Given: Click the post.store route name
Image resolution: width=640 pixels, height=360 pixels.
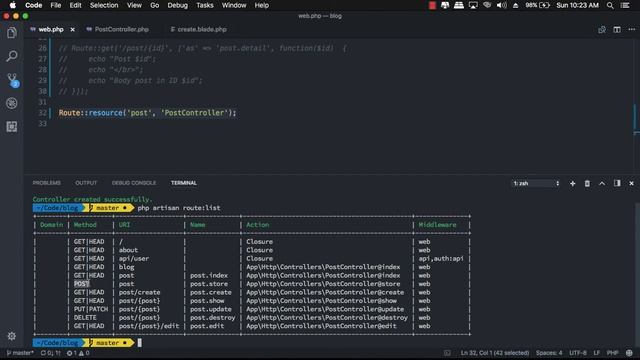Looking at the screenshot, I should click(209, 284).
